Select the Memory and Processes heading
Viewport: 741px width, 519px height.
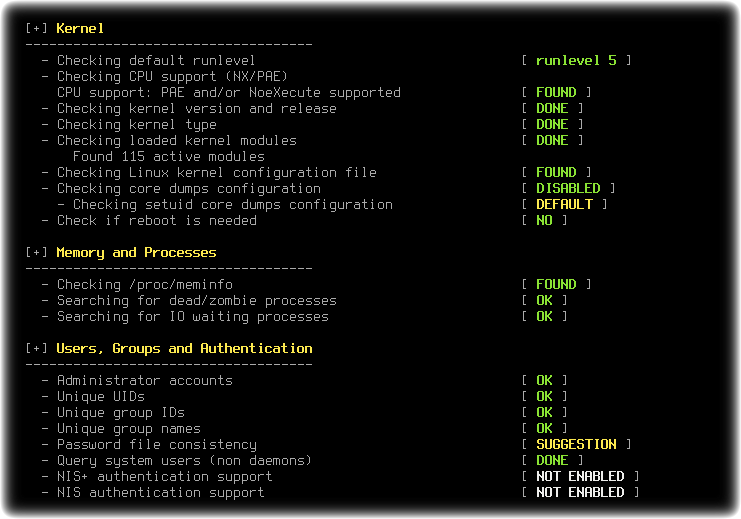[x=136, y=253]
